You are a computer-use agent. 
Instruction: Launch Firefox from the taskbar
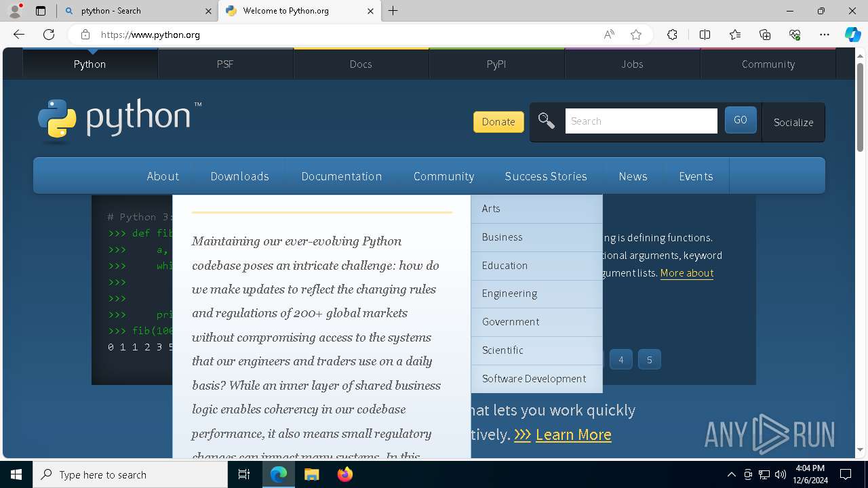pyautogui.click(x=344, y=474)
